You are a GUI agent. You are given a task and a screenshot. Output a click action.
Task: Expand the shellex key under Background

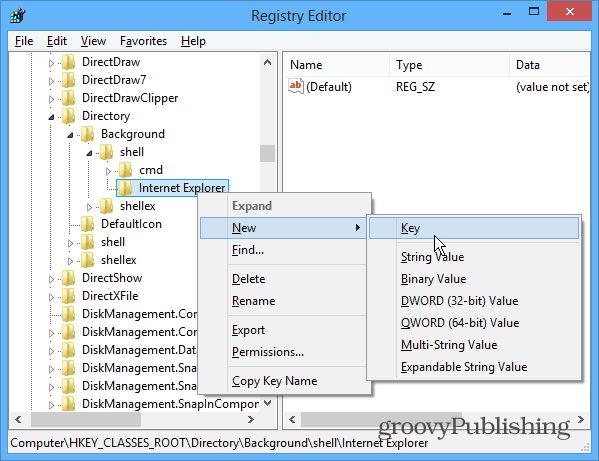(x=89, y=207)
